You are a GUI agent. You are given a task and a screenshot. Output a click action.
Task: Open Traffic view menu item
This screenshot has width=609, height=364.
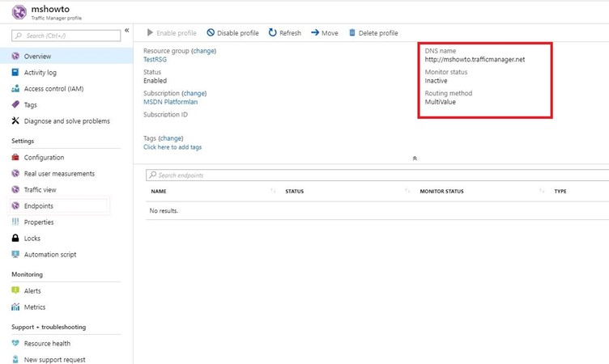pos(40,190)
